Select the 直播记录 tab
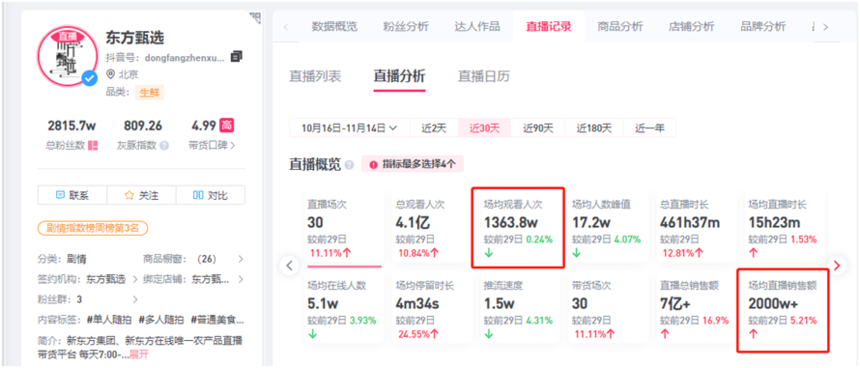The width and height of the screenshot is (860, 368). pyautogui.click(x=548, y=26)
